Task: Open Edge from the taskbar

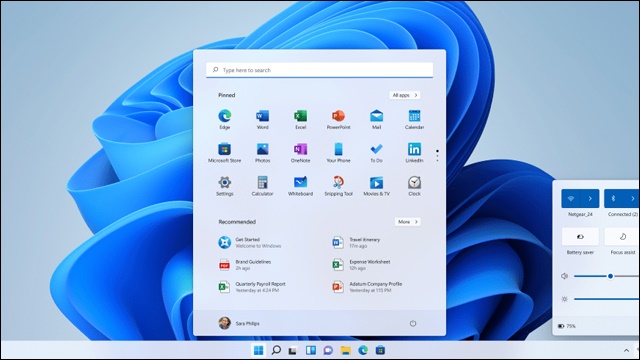Action: click(x=363, y=350)
